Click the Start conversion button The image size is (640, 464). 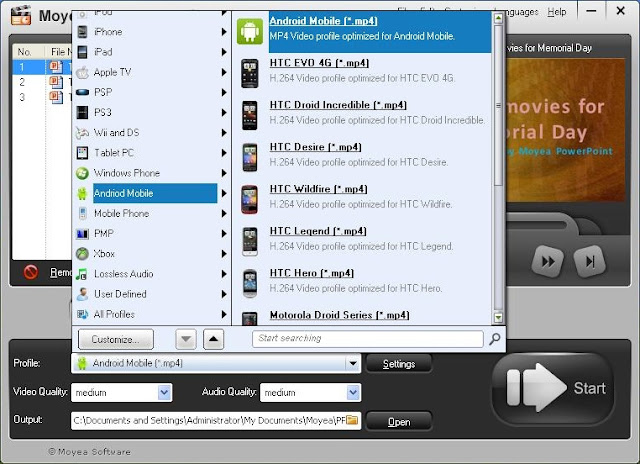pos(553,388)
